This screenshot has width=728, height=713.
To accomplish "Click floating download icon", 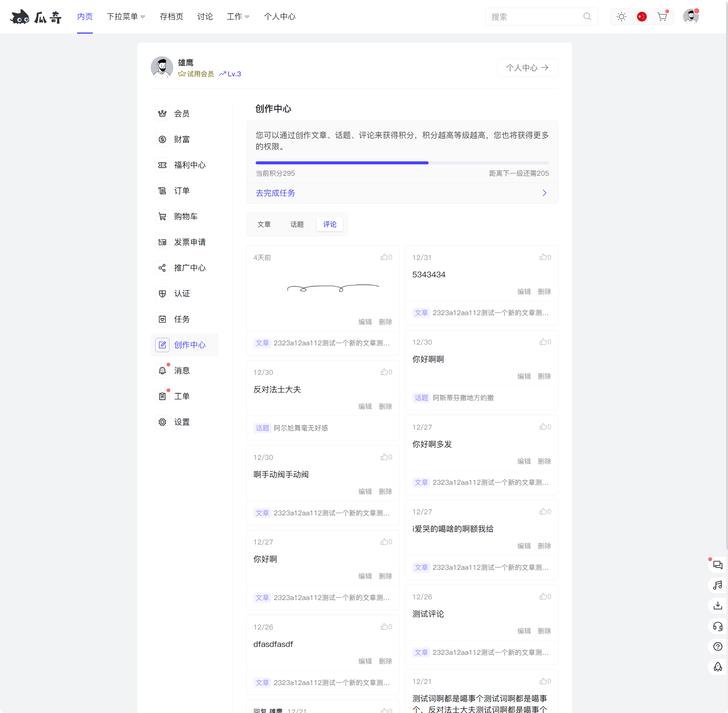I will coord(717,606).
